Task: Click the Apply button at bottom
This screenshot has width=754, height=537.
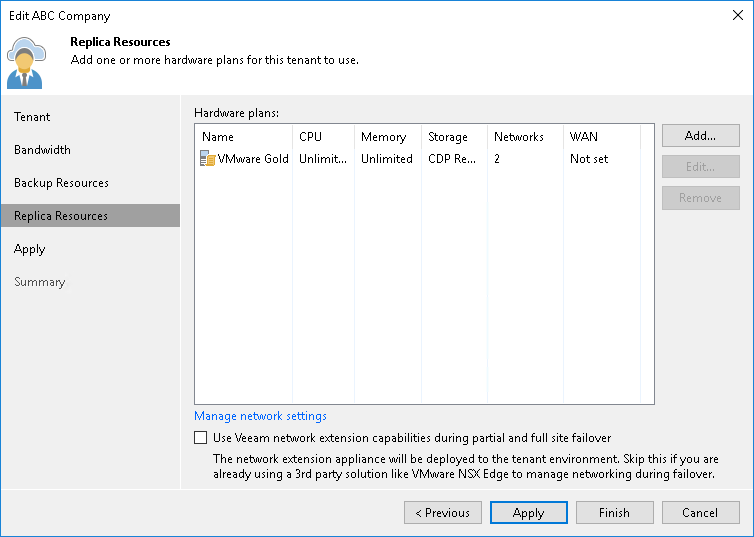Action: click(528, 513)
